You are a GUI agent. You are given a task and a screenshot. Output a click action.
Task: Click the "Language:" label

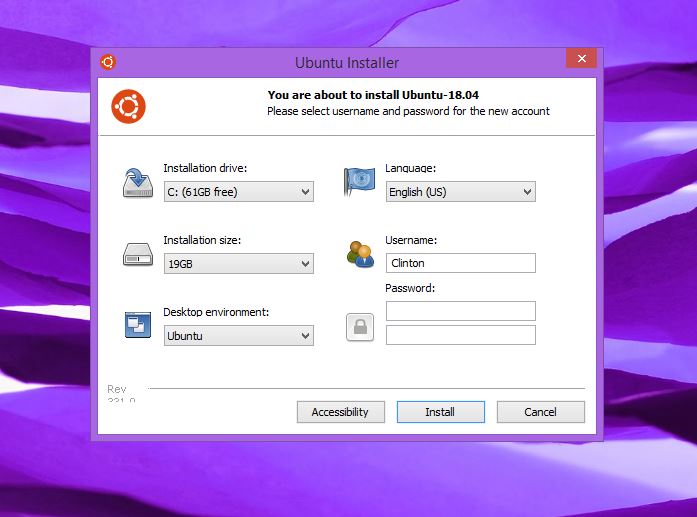point(410,168)
